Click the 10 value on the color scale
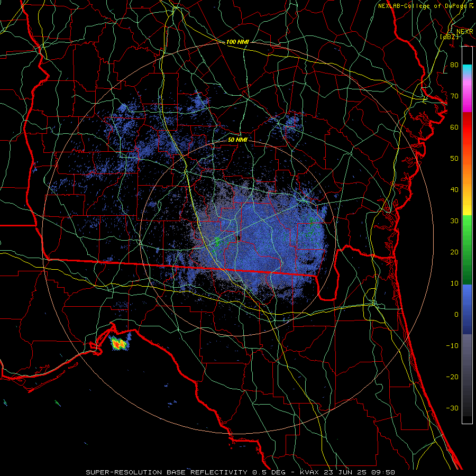The width and height of the screenshot is (476, 476). [x=454, y=283]
